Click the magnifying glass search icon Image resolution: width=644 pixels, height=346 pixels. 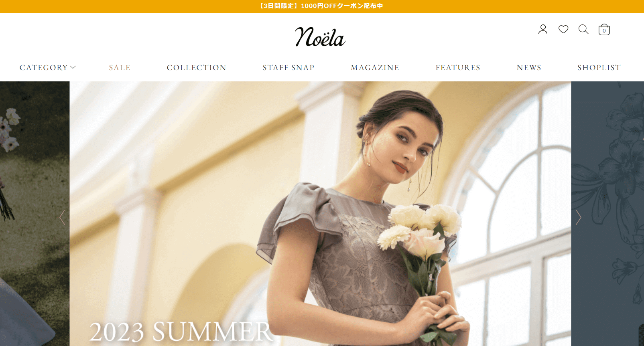coord(583,29)
